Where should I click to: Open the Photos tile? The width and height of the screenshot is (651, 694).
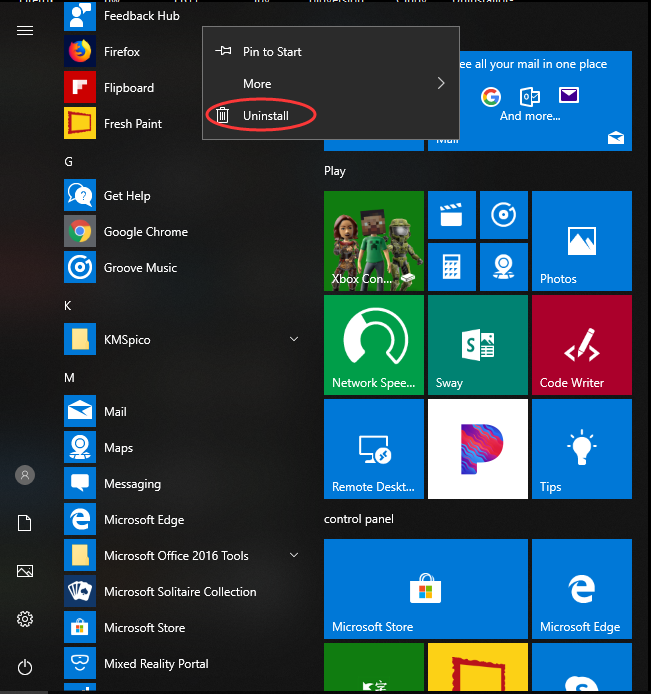(582, 241)
